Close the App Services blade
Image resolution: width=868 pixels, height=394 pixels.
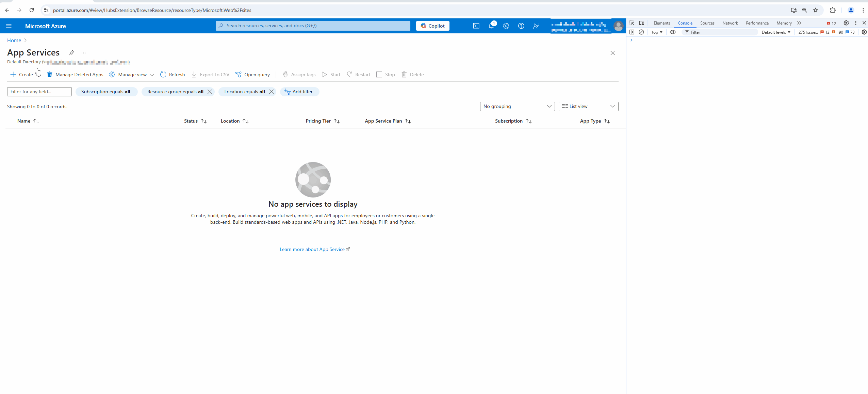click(x=612, y=53)
